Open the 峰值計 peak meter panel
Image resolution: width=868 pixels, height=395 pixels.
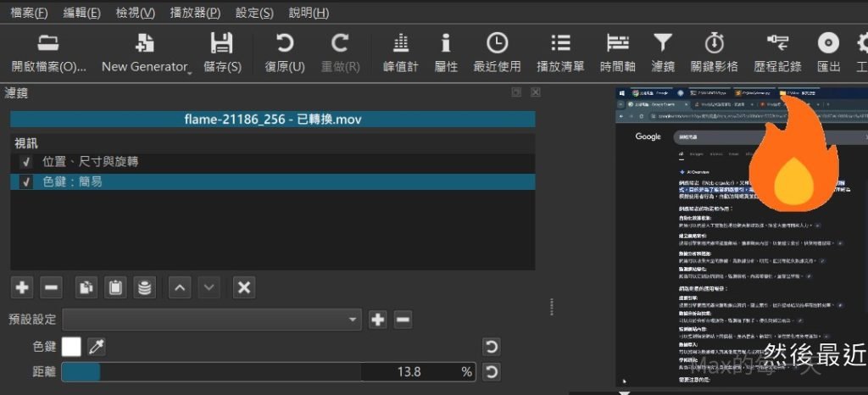click(401, 44)
